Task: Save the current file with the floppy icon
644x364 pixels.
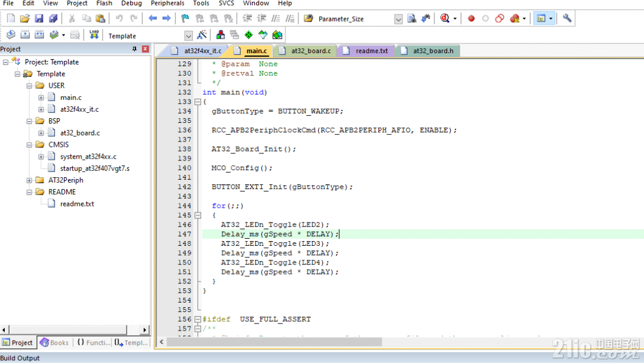Action: (39, 18)
